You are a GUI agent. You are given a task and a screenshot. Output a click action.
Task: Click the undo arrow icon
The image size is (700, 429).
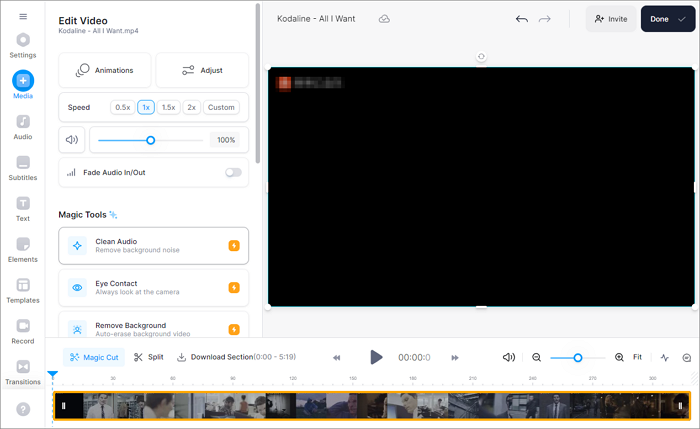pos(521,19)
